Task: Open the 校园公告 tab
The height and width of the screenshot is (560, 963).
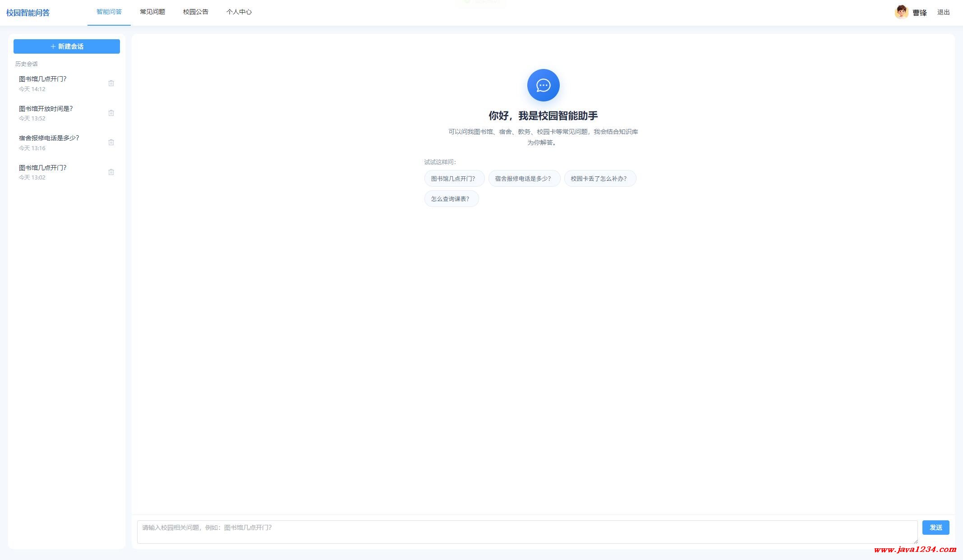Action: (196, 12)
